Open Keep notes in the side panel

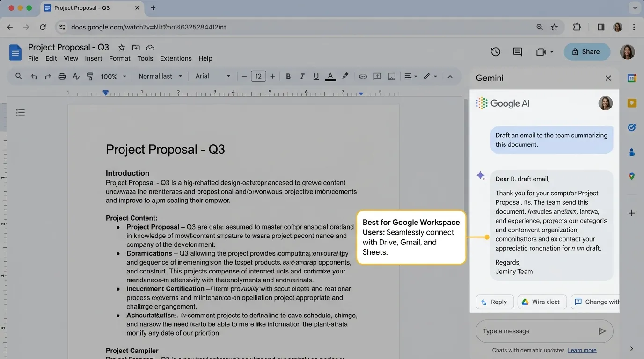631,103
